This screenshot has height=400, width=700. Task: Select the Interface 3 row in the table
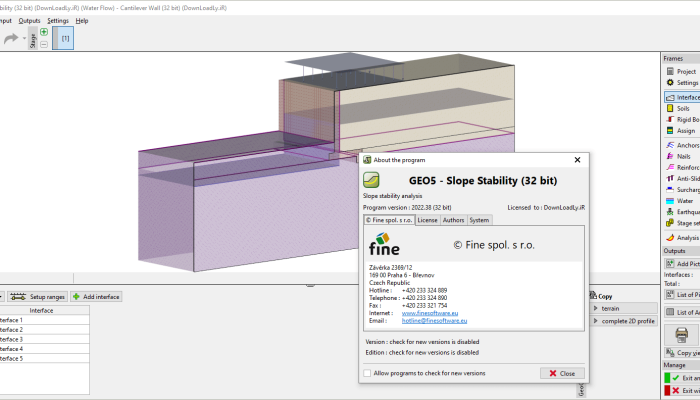point(45,339)
